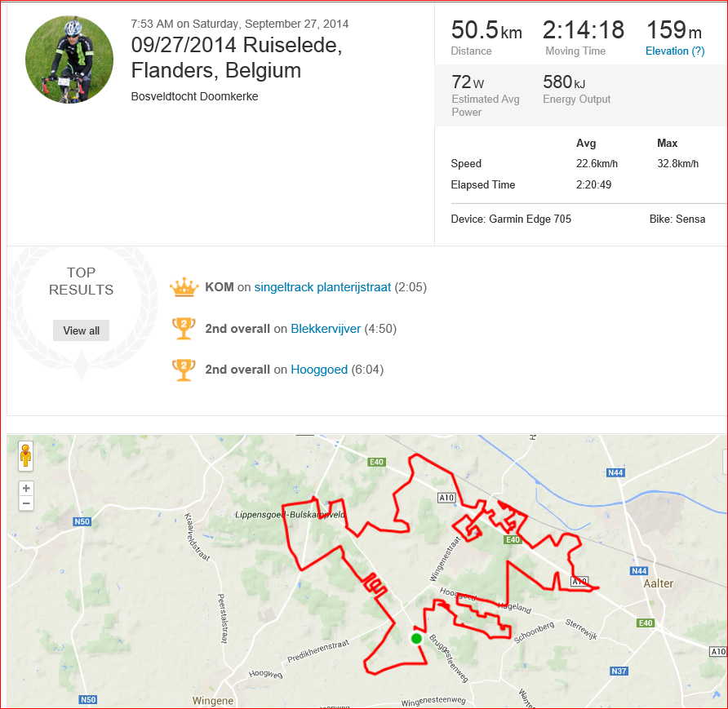Click the KOM crown icon
728x709 pixels.
click(x=184, y=287)
